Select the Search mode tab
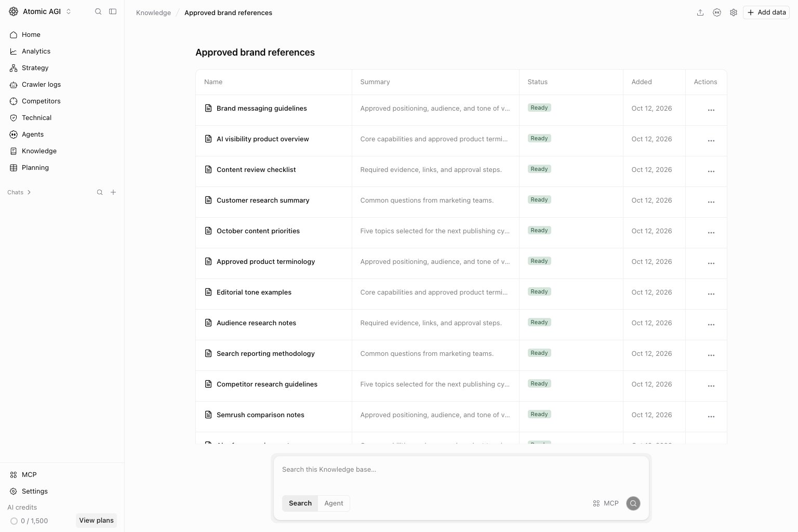Image resolution: width=798 pixels, height=532 pixels. [300, 503]
